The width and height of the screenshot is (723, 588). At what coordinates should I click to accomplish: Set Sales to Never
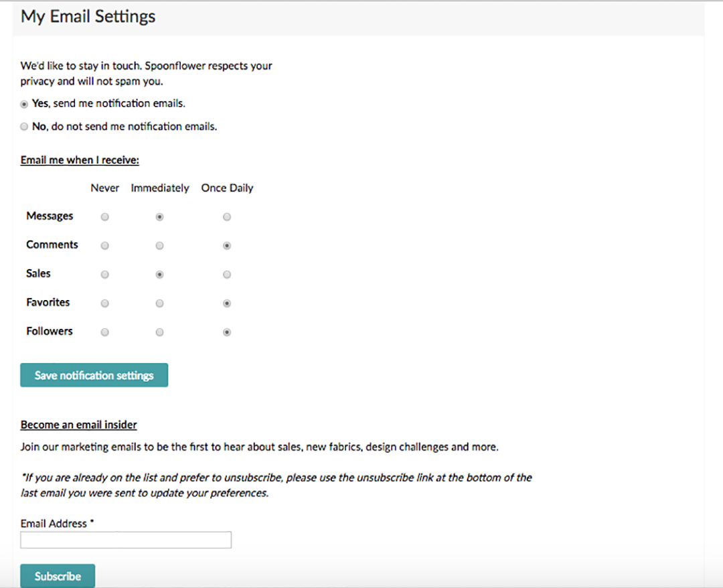tap(104, 275)
